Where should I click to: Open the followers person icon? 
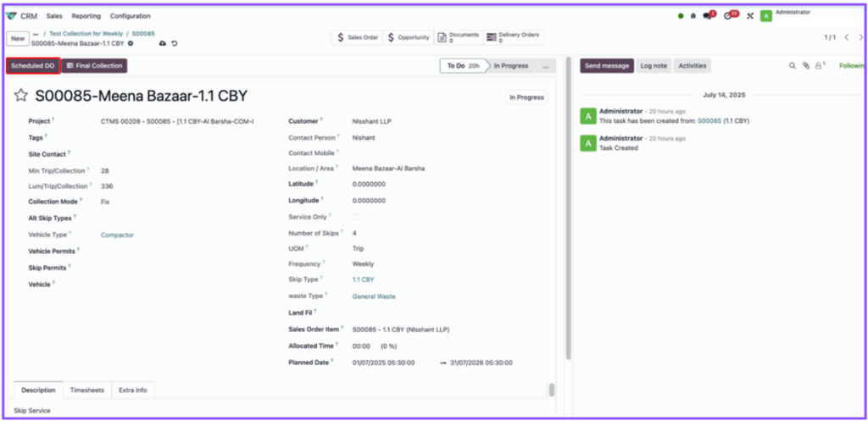click(x=819, y=65)
